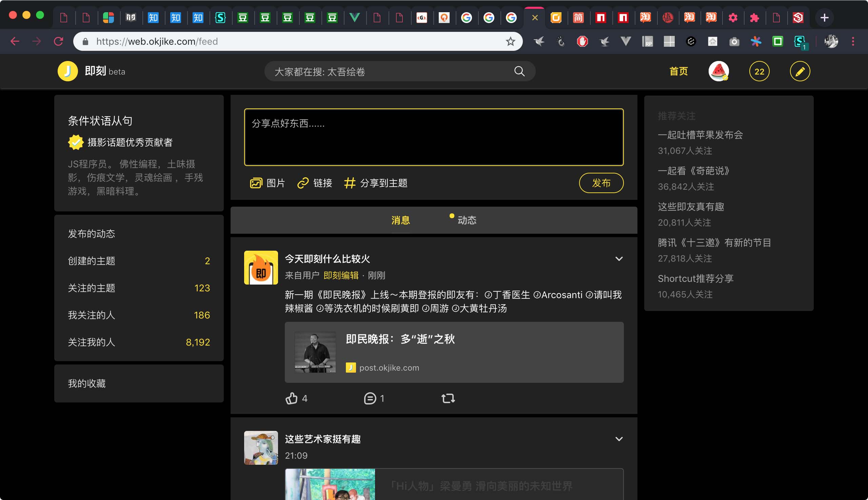Open the 即民晚报：多"逝"之秋 link card
868x500 pixels.
tap(454, 352)
